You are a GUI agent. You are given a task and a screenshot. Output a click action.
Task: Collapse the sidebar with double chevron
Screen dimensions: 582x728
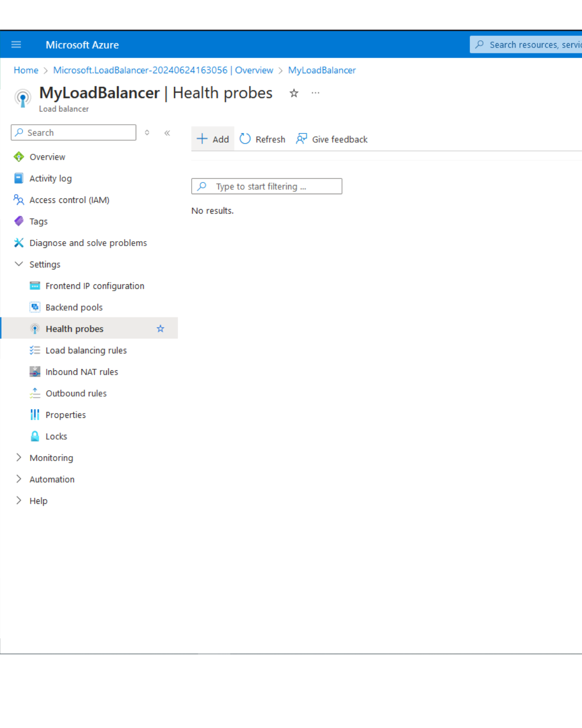tap(167, 132)
